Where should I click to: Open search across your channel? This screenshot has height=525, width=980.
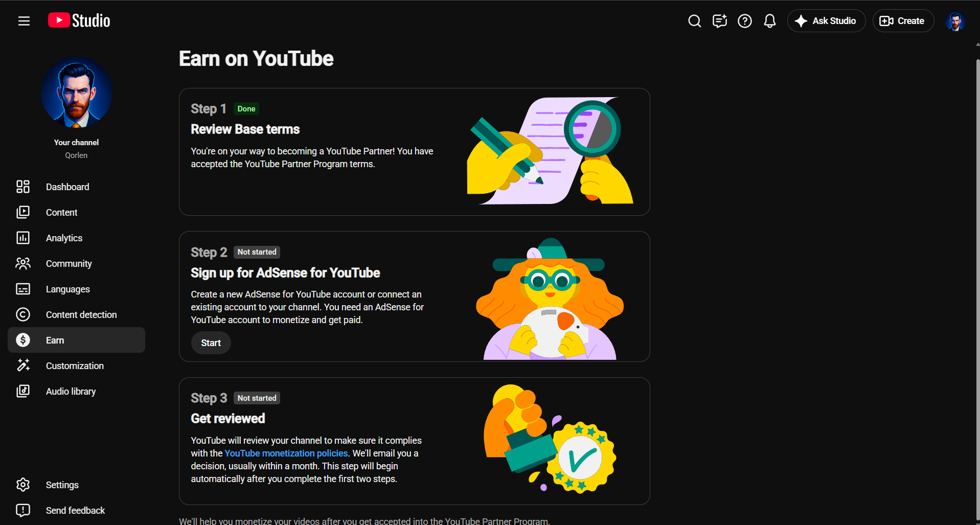pyautogui.click(x=694, y=21)
